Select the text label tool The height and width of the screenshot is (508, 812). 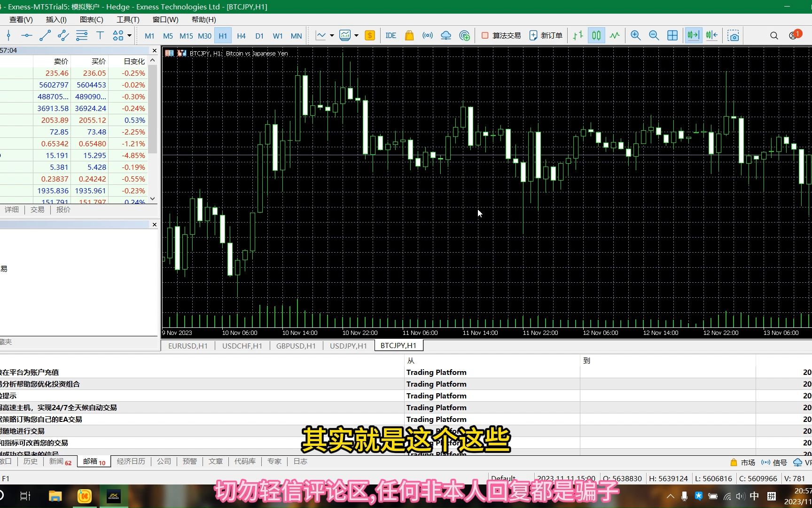[100, 35]
